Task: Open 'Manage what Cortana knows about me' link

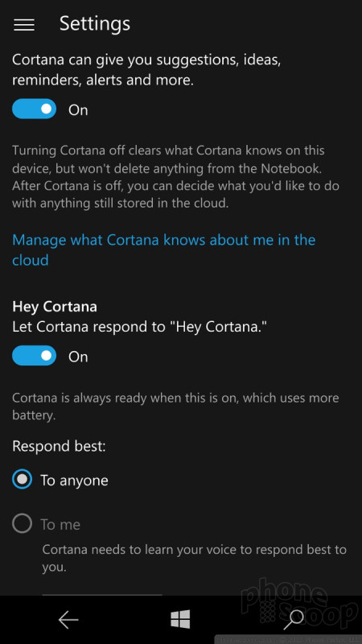Action: click(164, 250)
